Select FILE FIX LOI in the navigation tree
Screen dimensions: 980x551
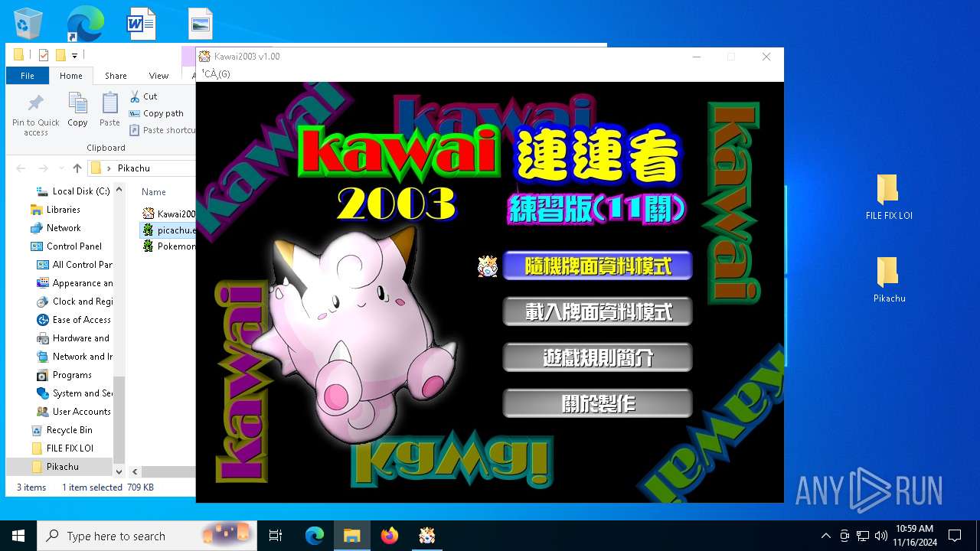pyautogui.click(x=61, y=448)
